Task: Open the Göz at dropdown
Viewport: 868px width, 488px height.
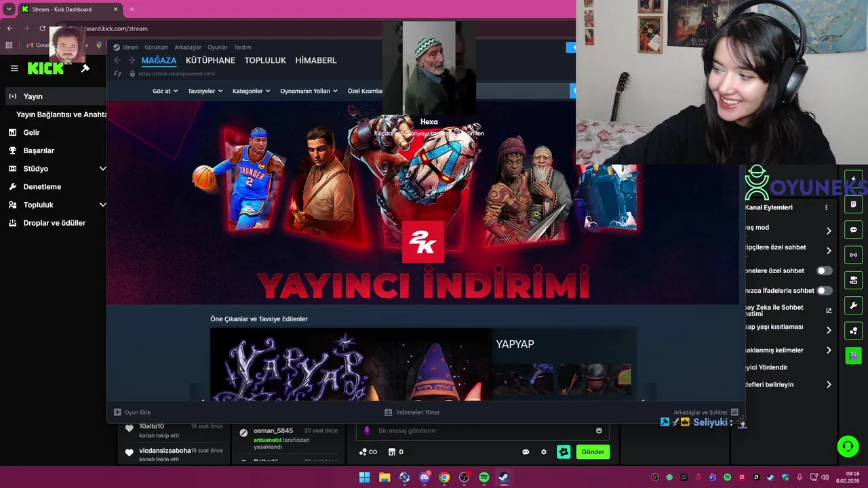Action: click(165, 91)
